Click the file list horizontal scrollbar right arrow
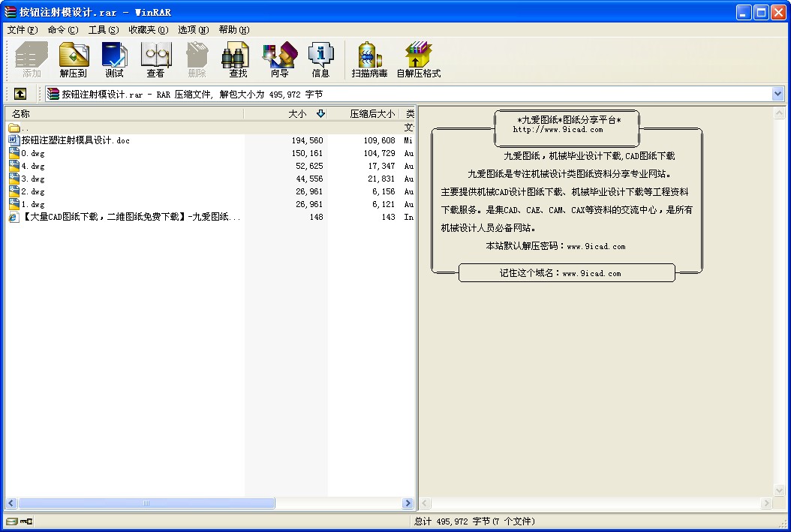This screenshot has height=532, width=791. click(x=408, y=503)
